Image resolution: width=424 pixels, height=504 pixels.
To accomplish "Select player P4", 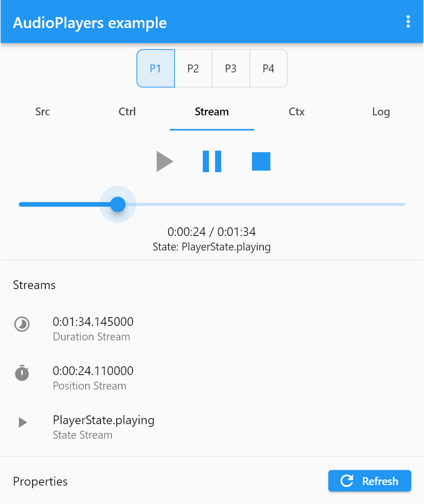I will [x=269, y=68].
